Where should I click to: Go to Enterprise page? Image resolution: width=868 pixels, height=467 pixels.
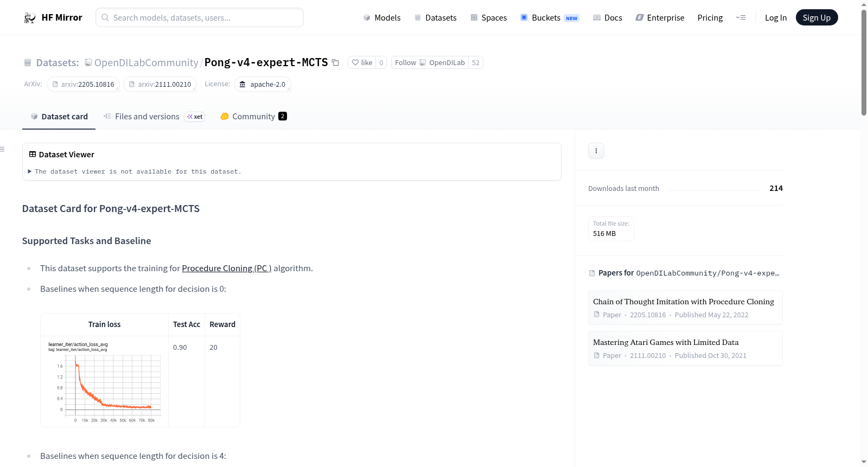click(660, 18)
